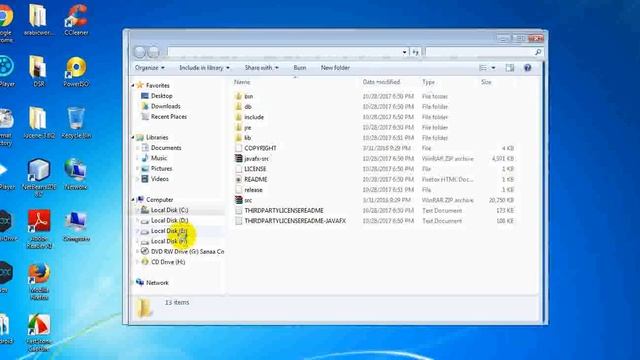Open the include folder icon
Viewport: 640px width, 360px height.
pyautogui.click(x=239, y=117)
